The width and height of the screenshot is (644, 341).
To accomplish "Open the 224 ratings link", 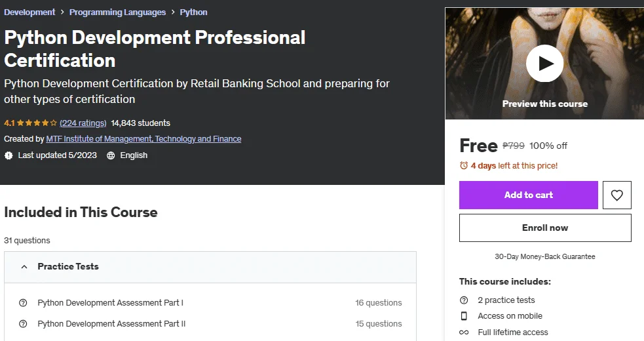I will point(83,123).
